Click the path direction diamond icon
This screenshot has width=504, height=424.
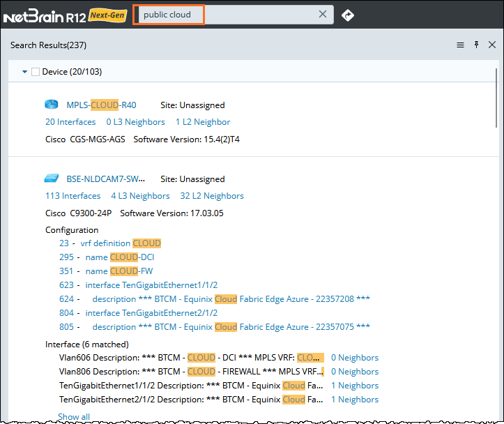(347, 15)
